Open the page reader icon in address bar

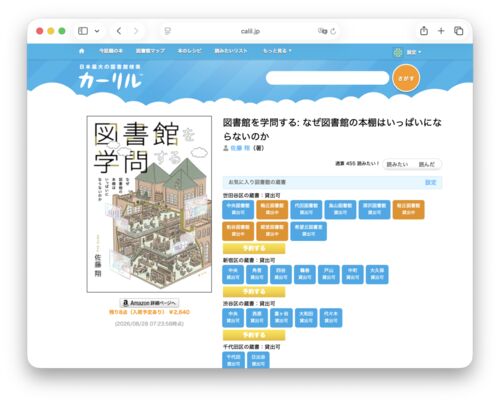point(168,31)
